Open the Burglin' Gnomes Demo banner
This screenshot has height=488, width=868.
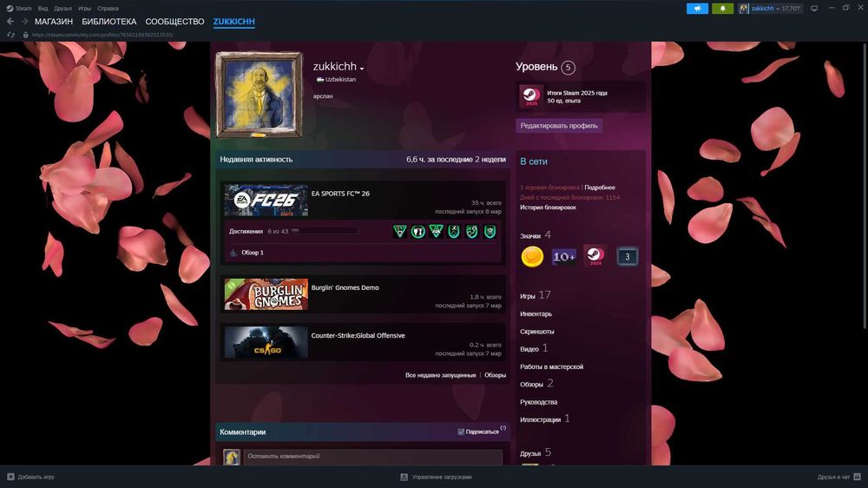point(266,294)
